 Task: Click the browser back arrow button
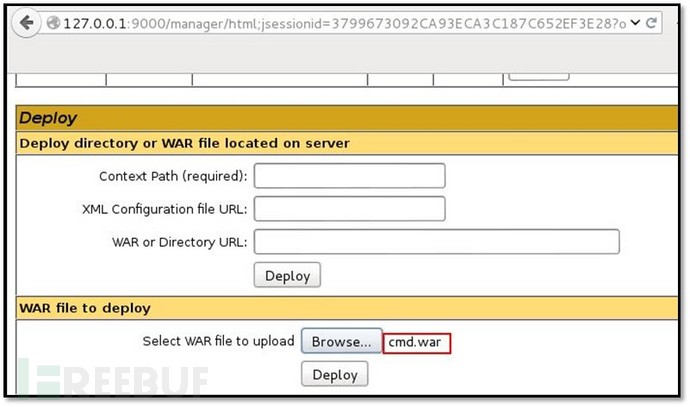click(26, 22)
